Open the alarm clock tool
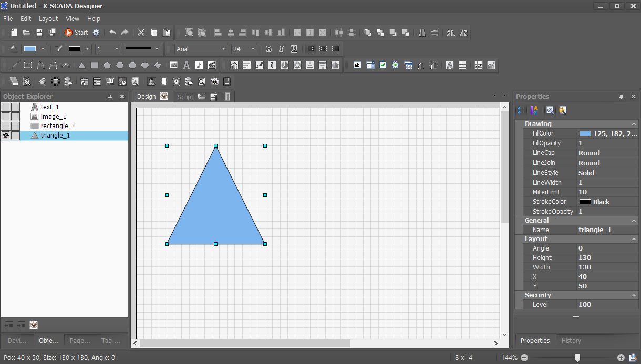The image size is (641, 364). (177, 81)
